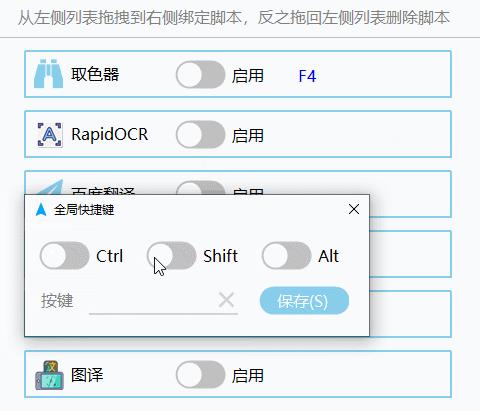This screenshot has height=411, width=480.
Task: Toggle the partially hidden 百度翻译 switch
Action: coord(201,187)
